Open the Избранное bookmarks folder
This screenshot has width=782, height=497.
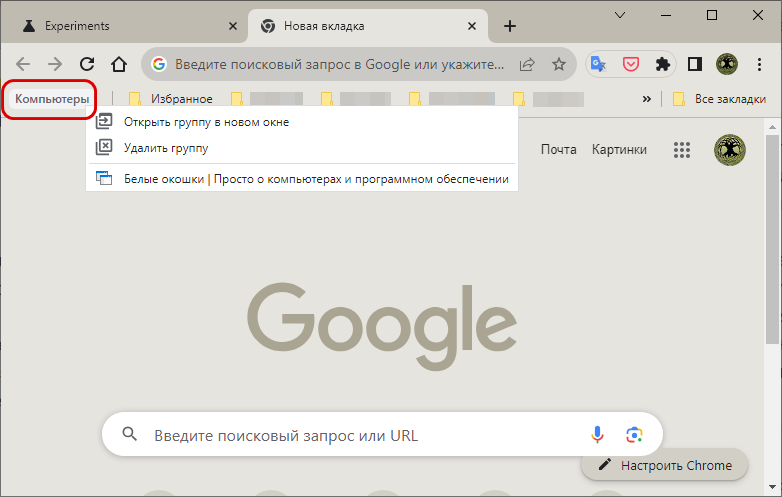pyautogui.click(x=171, y=99)
